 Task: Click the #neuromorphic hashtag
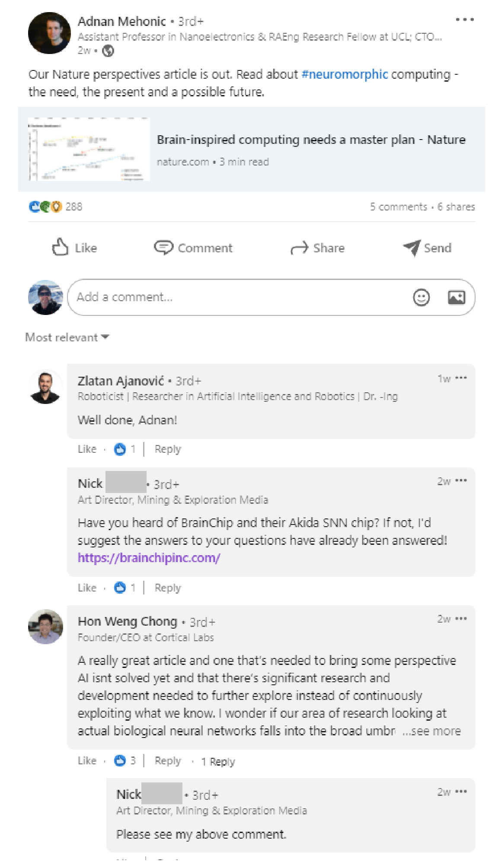click(345, 74)
